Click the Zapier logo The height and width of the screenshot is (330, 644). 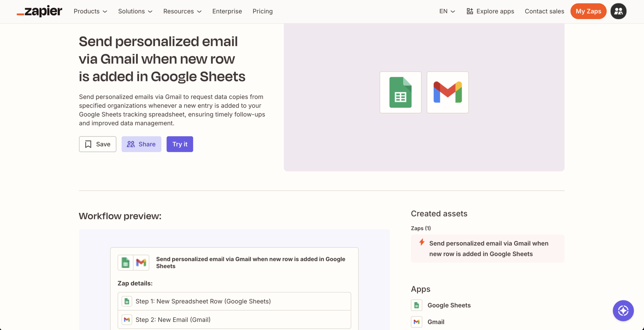pos(39,11)
